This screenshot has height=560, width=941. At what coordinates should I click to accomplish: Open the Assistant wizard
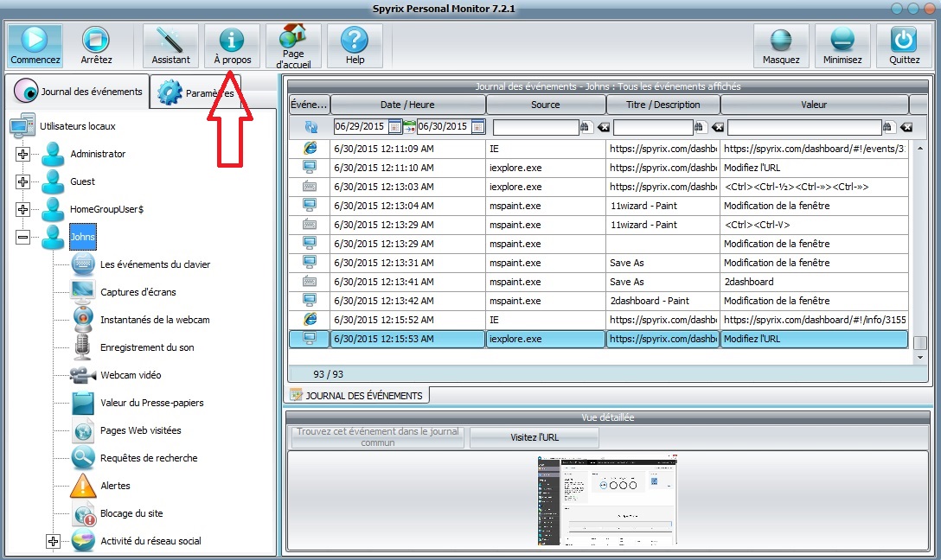[170, 46]
